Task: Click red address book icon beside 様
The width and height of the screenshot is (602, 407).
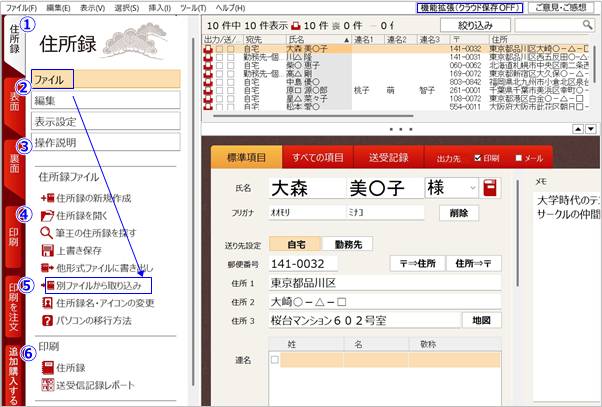Action: [491, 188]
